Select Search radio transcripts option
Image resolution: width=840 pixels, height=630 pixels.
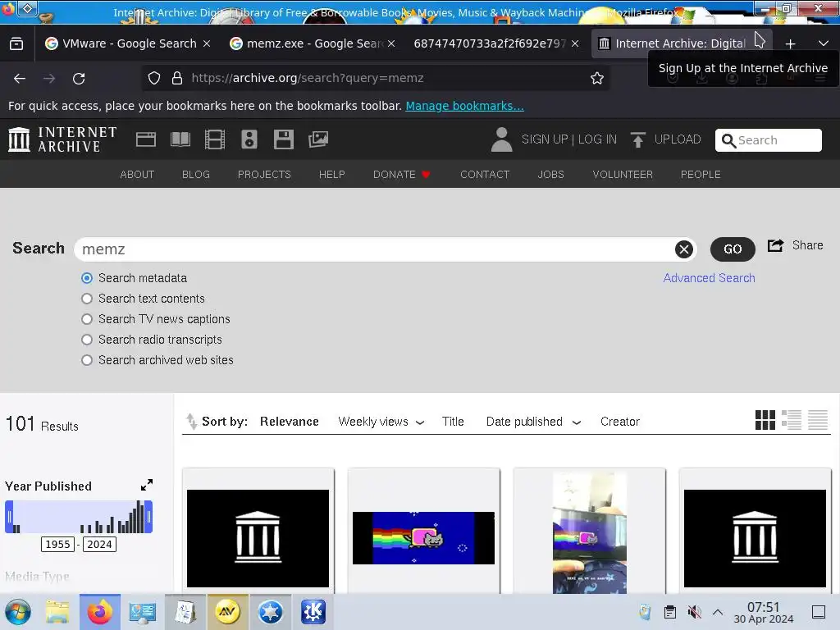click(87, 340)
